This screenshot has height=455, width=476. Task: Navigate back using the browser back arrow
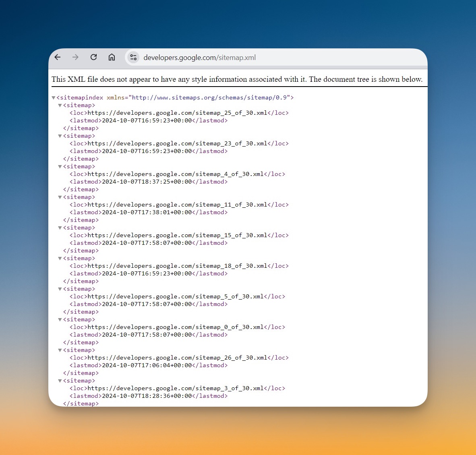click(x=57, y=57)
